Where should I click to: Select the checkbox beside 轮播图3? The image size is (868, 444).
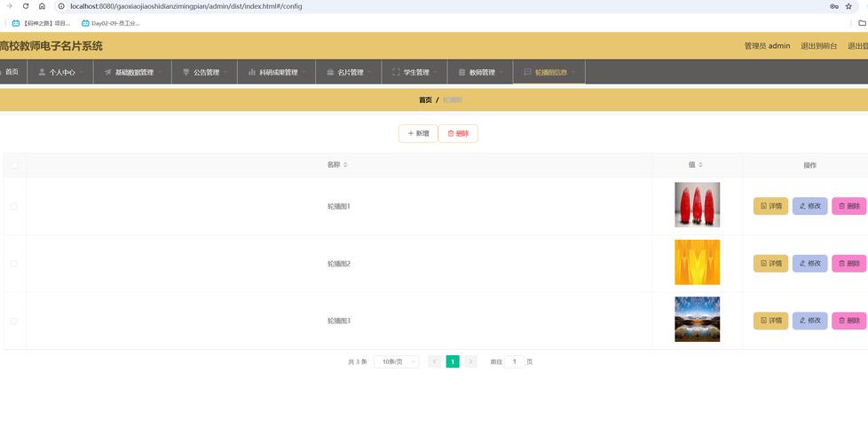13,321
